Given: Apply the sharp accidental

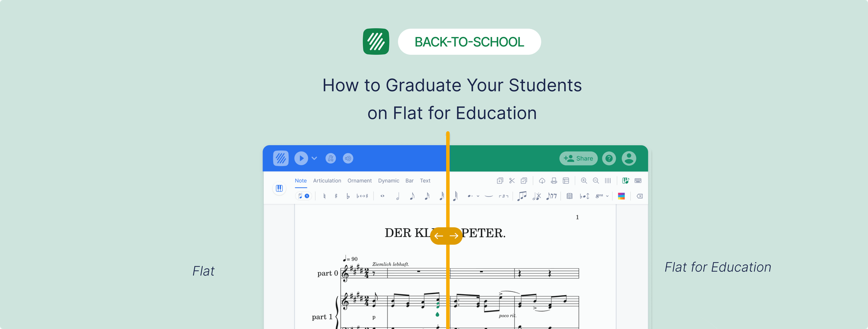Looking at the screenshot, I should coord(336,196).
